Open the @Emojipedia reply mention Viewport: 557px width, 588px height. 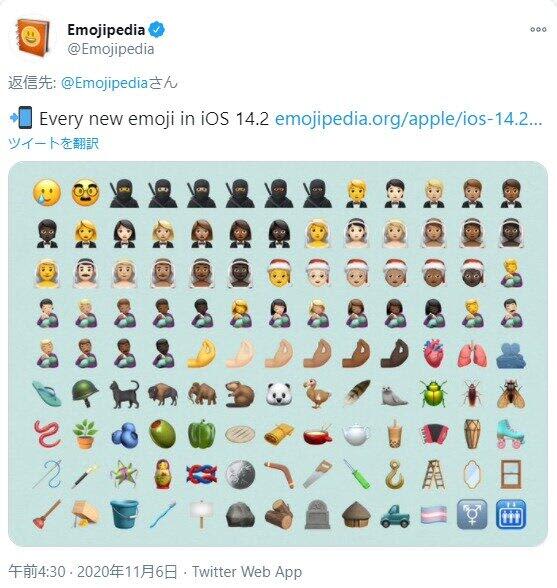click(104, 82)
